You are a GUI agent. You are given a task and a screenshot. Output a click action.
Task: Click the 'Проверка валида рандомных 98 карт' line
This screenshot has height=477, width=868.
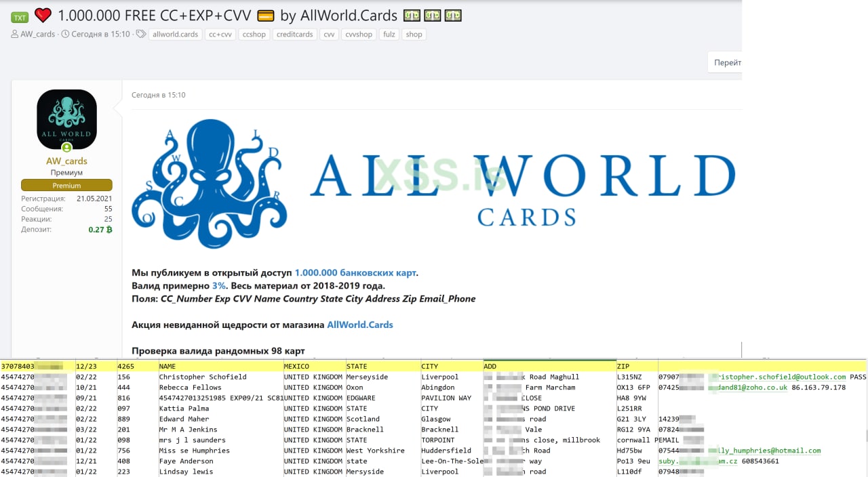click(218, 351)
